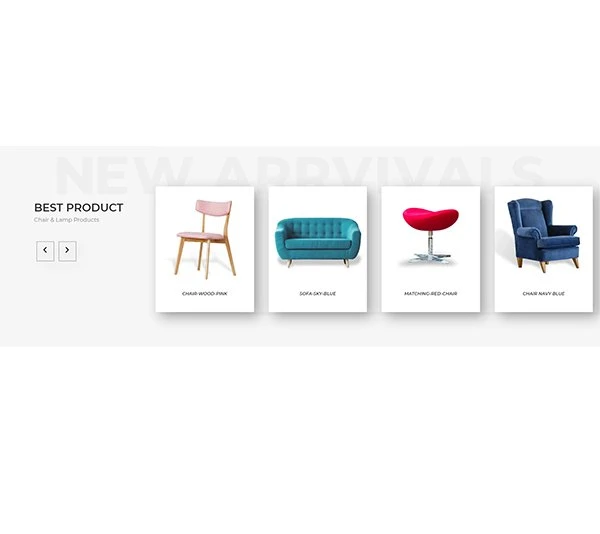The image size is (600, 534).
Task: Follow the Sofa Sky Blue title link
Action: [x=318, y=294]
